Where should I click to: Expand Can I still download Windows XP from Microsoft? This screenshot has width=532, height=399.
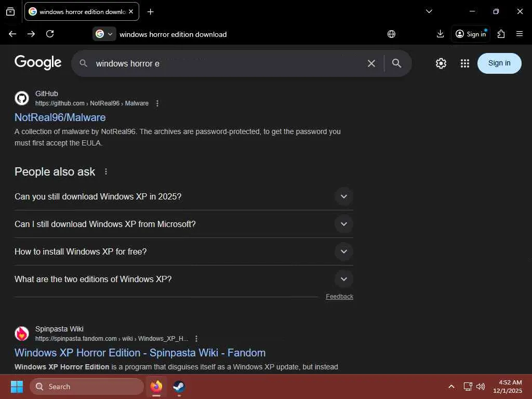click(x=183, y=224)
